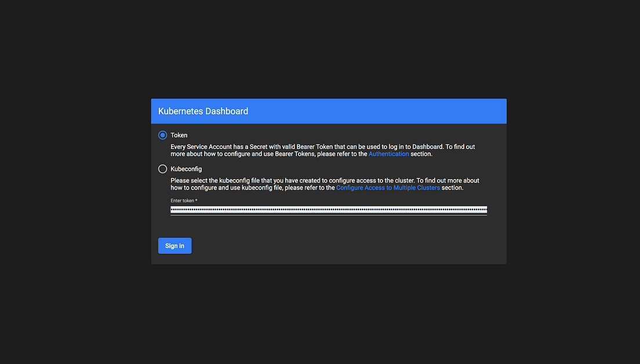Click the Kubeconfig option label text
This screenshot has height=364, width=640.
point(186,169)
